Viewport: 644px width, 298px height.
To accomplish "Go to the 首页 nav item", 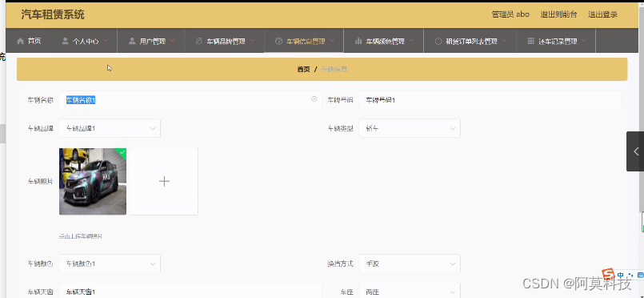I will [x=29, y=41].
